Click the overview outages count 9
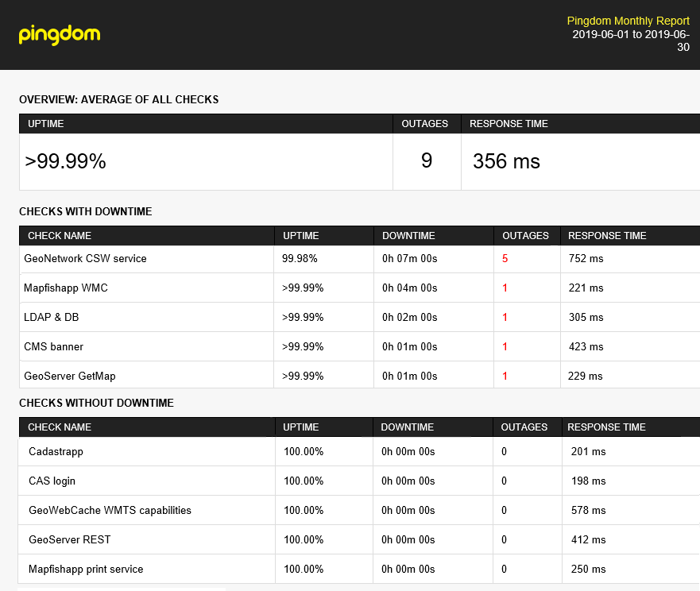The width and height of the screenshot is (700, 591). point(427,160)
